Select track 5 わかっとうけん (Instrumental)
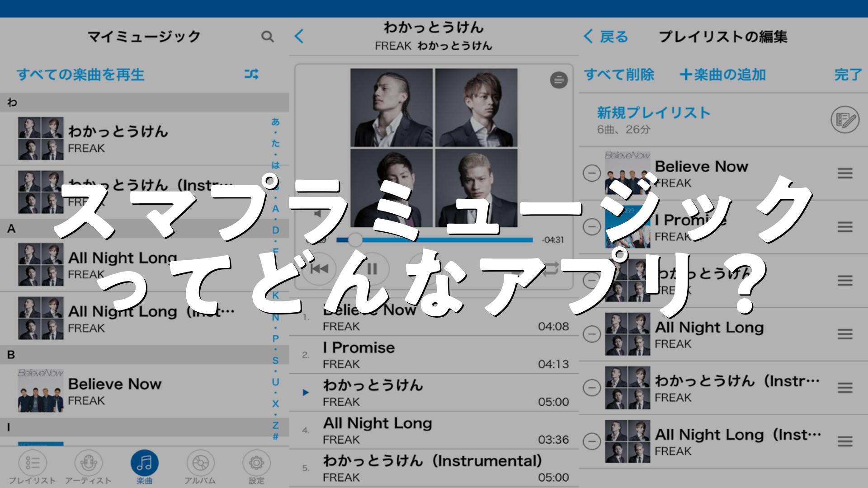Viewport: 868px width, 488px height. (x=434, y=468)
